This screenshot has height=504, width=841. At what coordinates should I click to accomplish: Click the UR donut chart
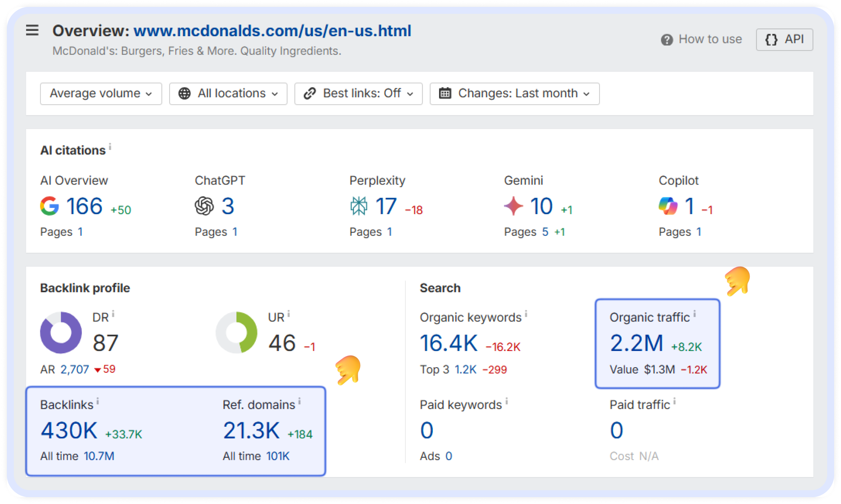(x=236, y=333)
